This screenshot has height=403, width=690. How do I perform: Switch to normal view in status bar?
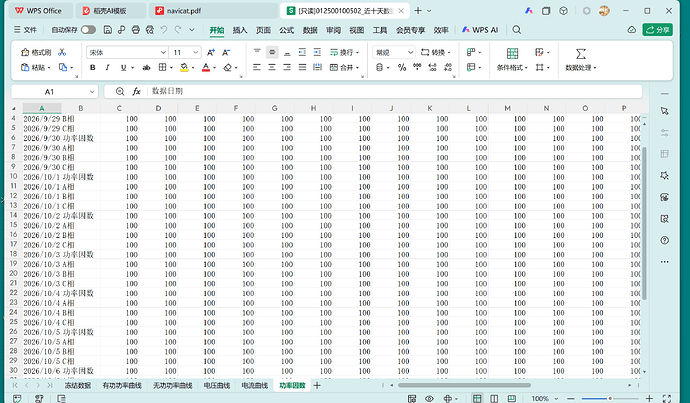pyautogui.click(x=477, y=398)
